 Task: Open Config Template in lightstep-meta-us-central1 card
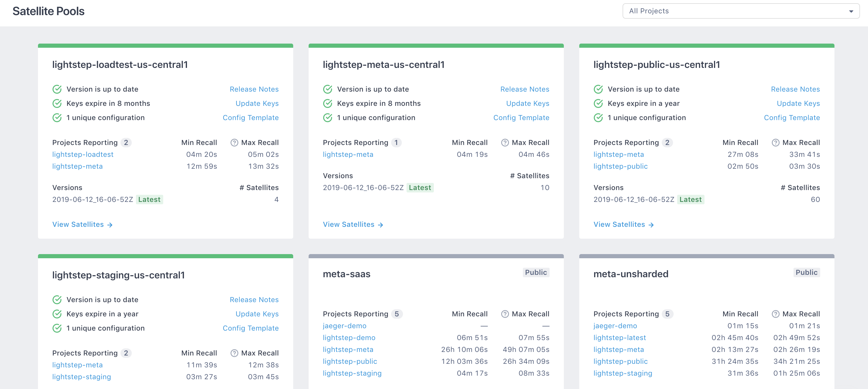point(521,117)
